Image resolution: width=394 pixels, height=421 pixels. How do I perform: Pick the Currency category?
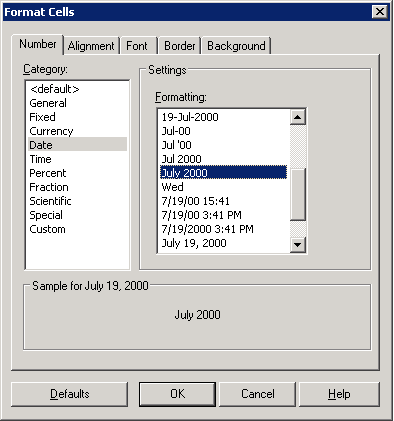pos(77,131)
